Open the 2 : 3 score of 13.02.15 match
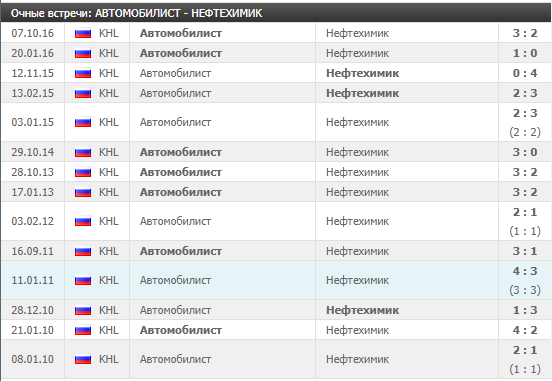552x381 pixels. pos(525,93)
